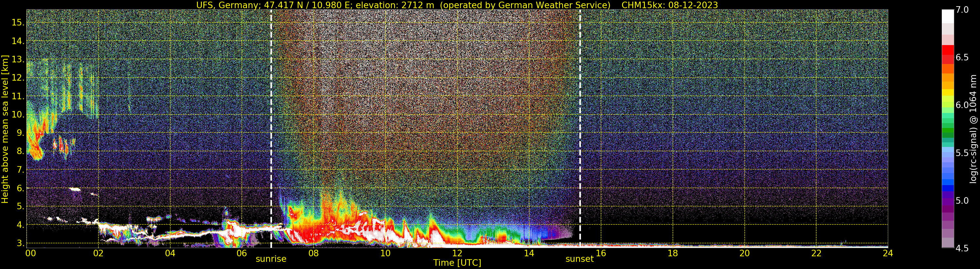
Task: Click the colorbar value '5.5'
Action: coord(962,153)
